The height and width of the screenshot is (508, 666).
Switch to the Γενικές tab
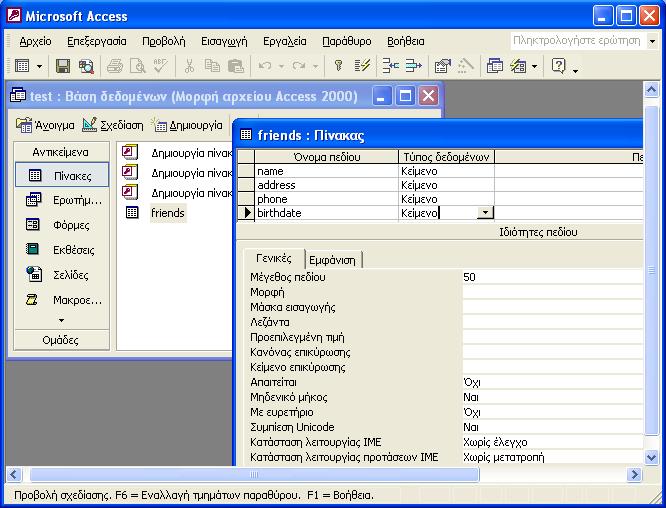(274, 259)
